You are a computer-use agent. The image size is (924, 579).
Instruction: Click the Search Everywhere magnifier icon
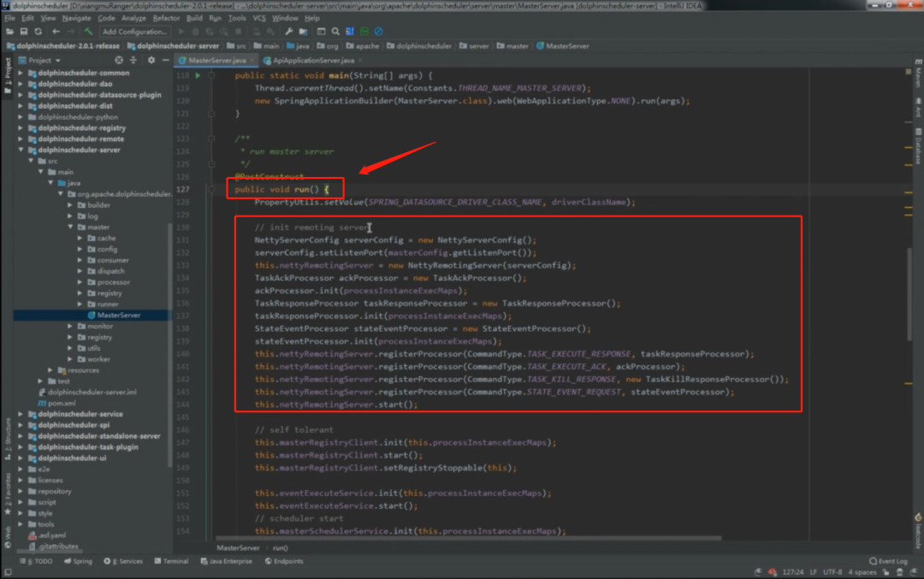tap(335, 32)
